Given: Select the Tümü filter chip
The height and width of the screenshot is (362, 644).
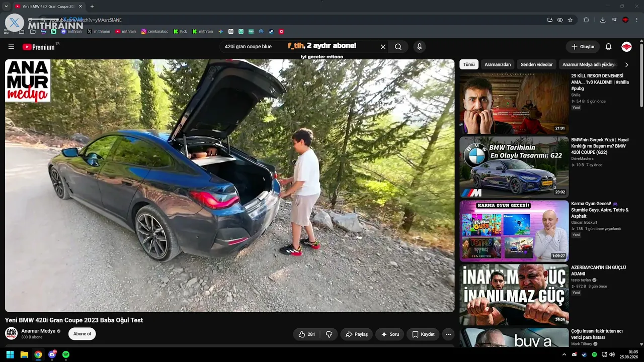Looking at the screenshot, I should click(x=469, y=64).
